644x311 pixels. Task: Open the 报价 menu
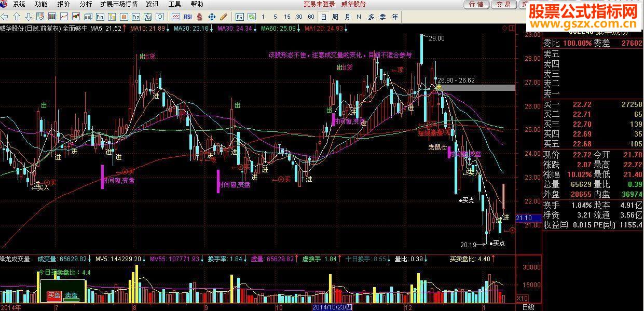pyautogui.click(x=64, y=4)
